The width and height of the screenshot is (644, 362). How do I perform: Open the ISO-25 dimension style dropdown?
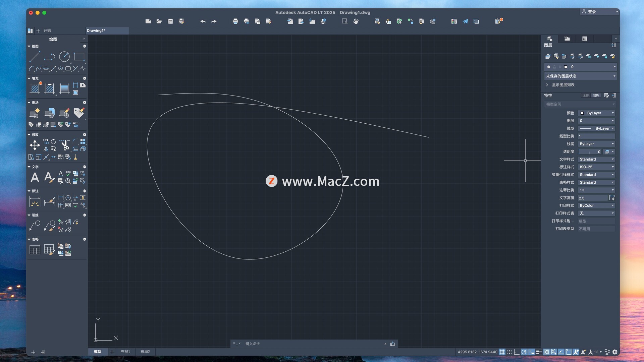(x=596, y=167)
